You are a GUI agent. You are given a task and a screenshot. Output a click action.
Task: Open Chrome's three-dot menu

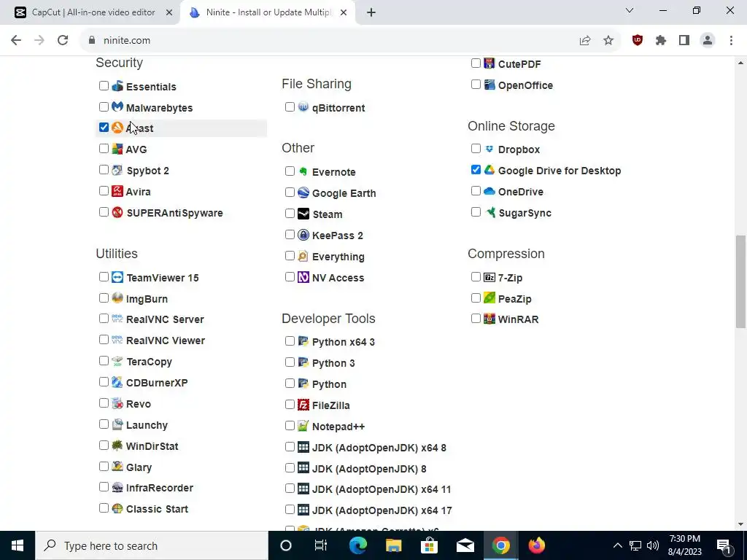tap(731, 41)
